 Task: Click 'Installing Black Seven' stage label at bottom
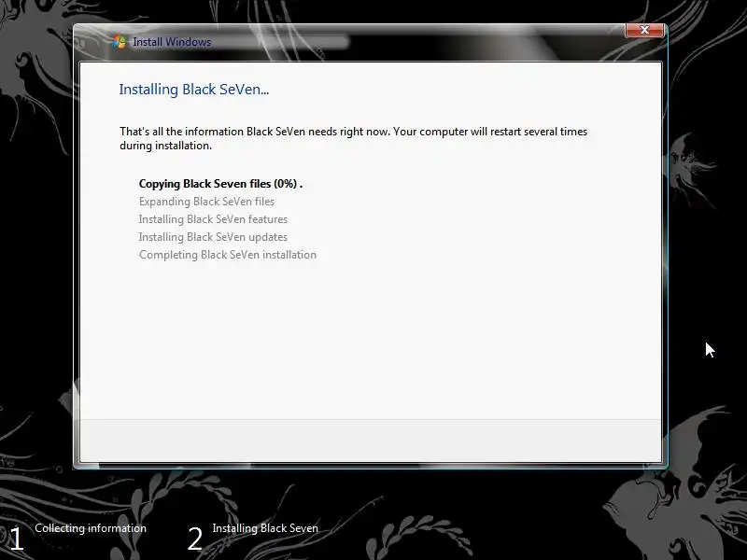click(x=265, y=528)
